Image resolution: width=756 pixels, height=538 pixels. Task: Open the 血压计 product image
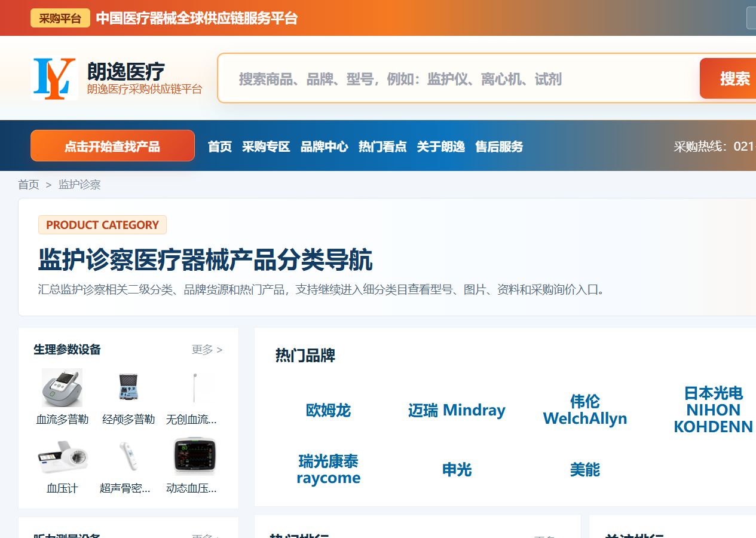coord(62,457)
